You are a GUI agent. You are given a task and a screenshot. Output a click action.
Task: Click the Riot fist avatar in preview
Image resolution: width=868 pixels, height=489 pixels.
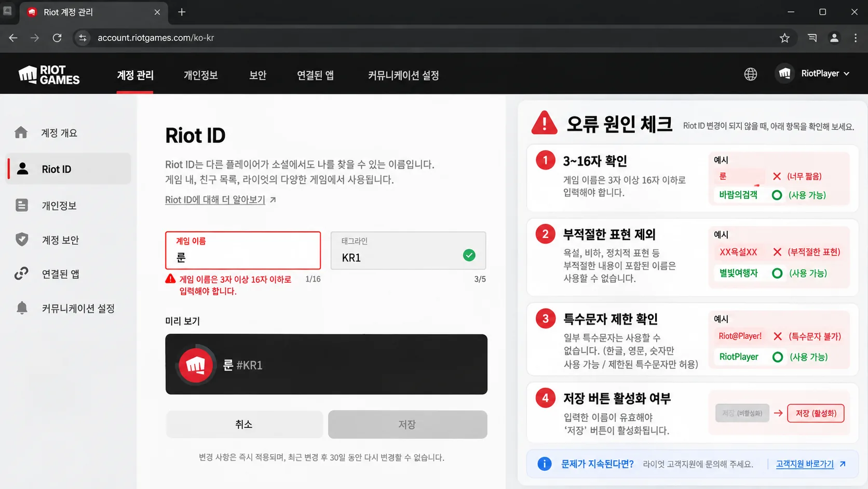coord(196,365)
